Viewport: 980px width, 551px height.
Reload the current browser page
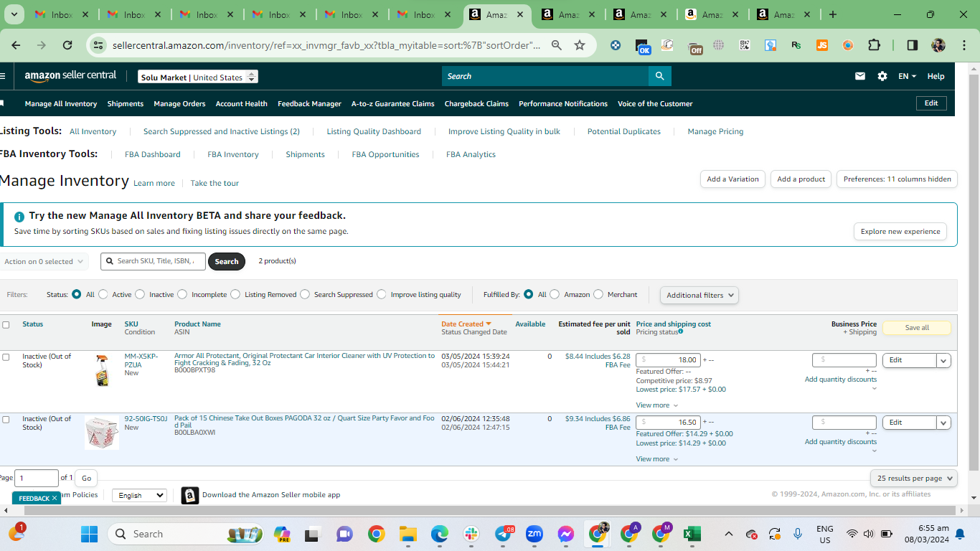pos(67,45)
